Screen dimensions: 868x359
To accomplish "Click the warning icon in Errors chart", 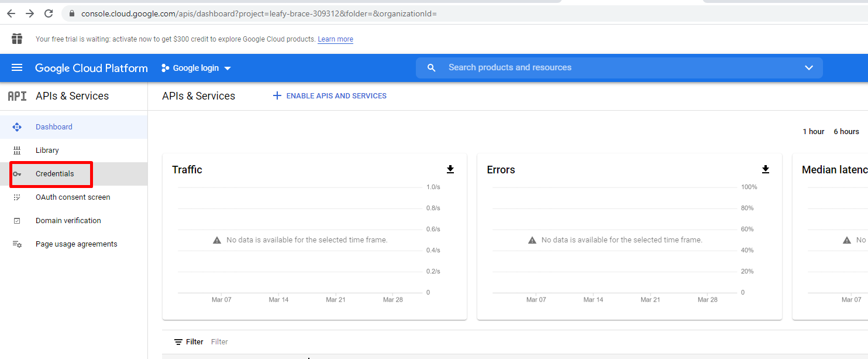I will tap(532, 240).
